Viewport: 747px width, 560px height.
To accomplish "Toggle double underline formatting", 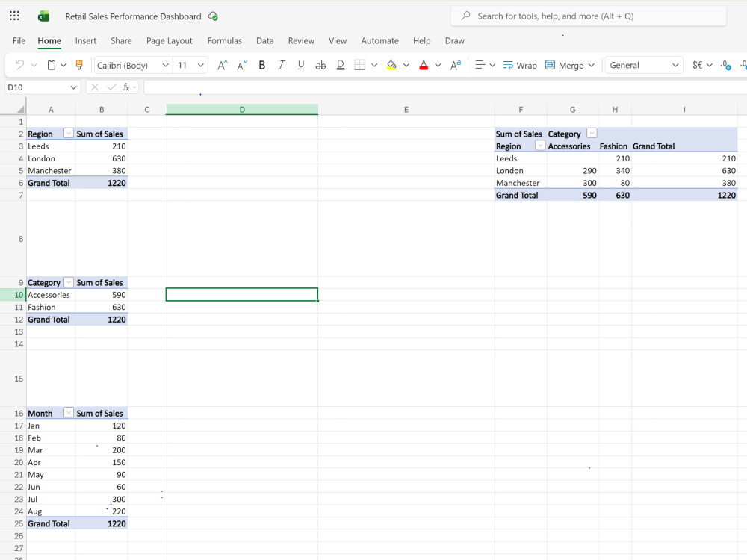I will (340, 65).
